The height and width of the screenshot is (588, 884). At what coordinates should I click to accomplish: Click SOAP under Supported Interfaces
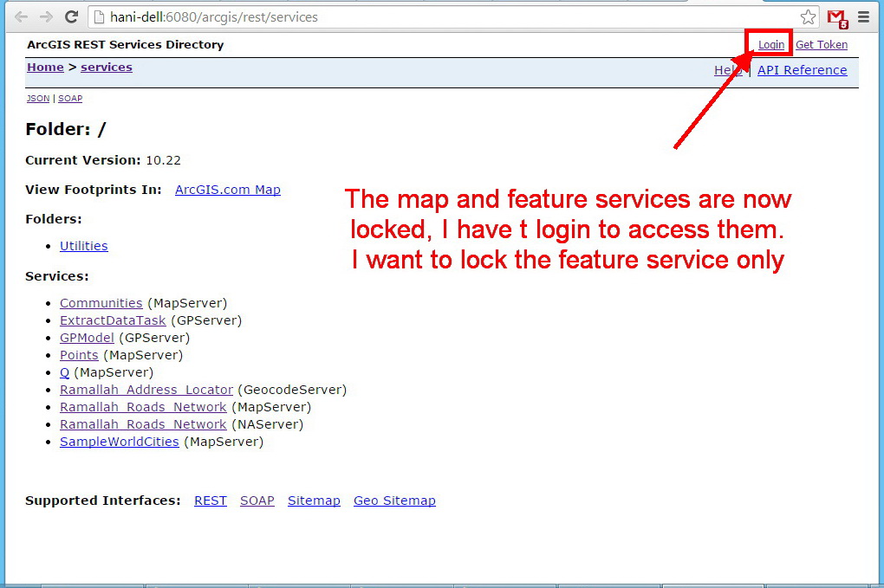pos(257,501)
